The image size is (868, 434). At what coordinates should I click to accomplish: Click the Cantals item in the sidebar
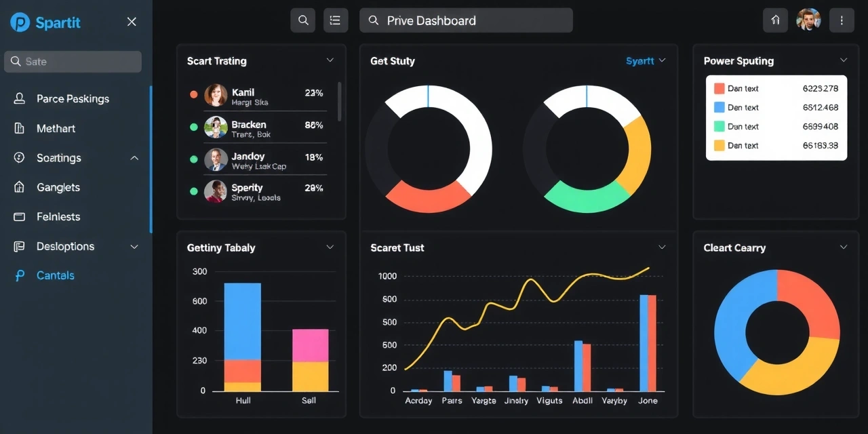(56, 275)
